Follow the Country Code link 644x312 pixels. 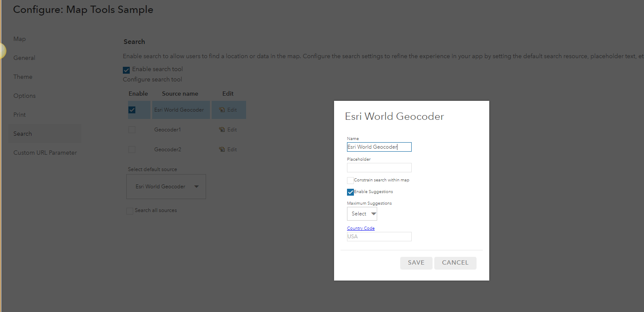[x=361, y=228]
